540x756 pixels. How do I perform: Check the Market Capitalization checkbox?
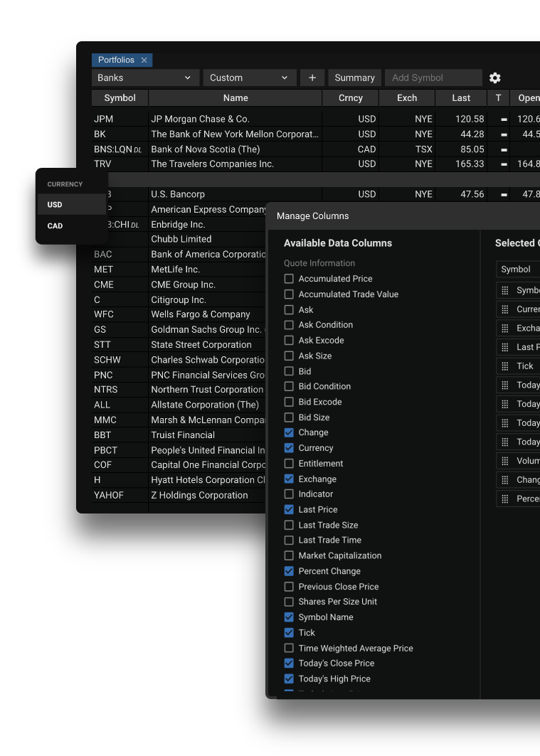point(289,555)
